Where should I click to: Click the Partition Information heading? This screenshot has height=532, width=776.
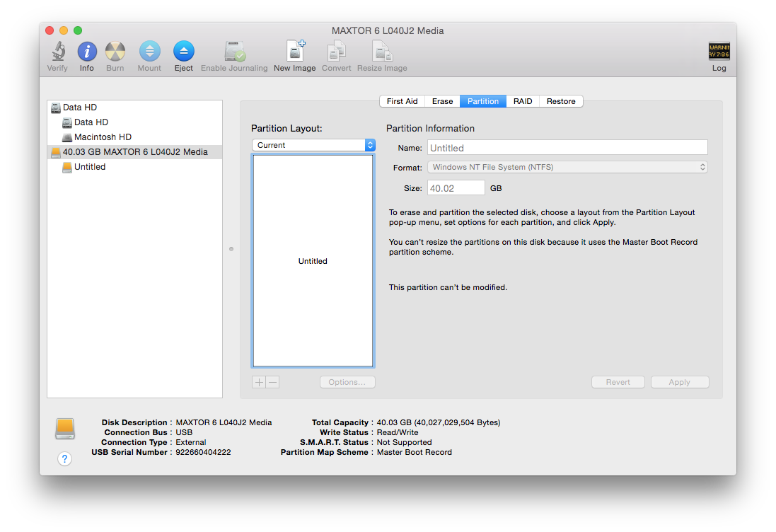tap(430, 128)
